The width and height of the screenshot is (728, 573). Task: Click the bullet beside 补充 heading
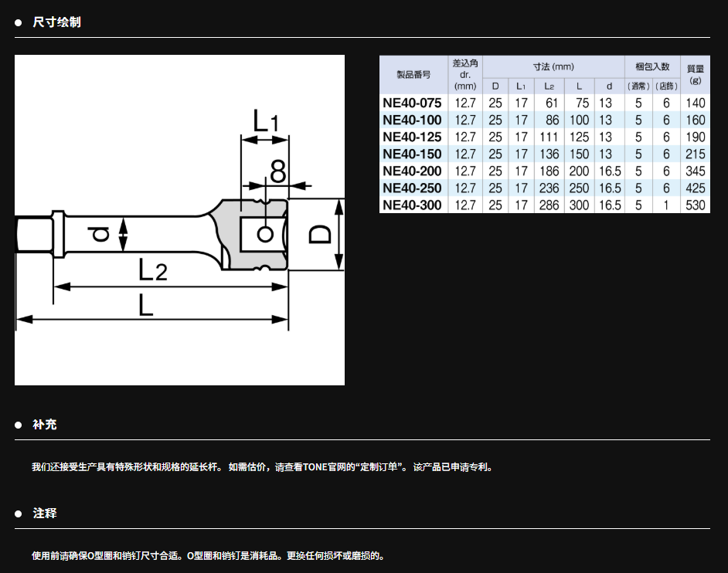point(18,426)
